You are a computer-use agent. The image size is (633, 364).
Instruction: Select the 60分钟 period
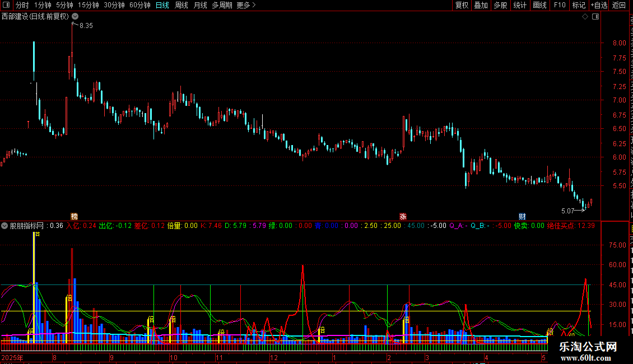tap(140, 5)
